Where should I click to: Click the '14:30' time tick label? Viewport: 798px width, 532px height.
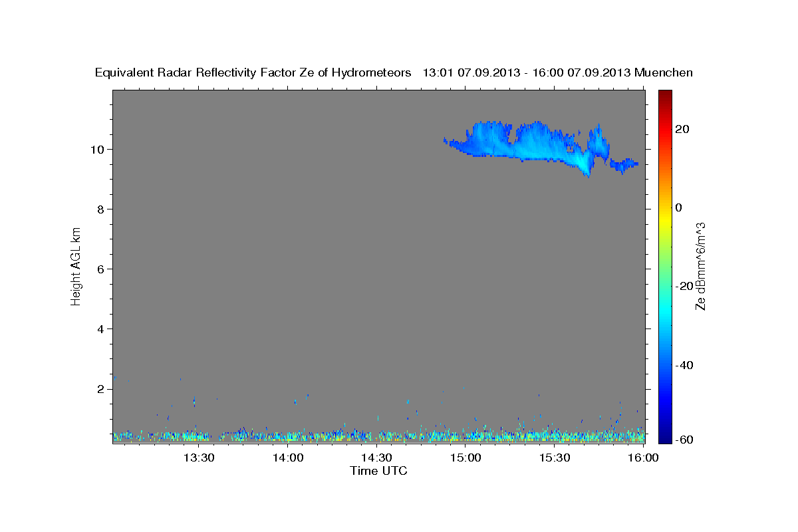(x=376, y=458)
